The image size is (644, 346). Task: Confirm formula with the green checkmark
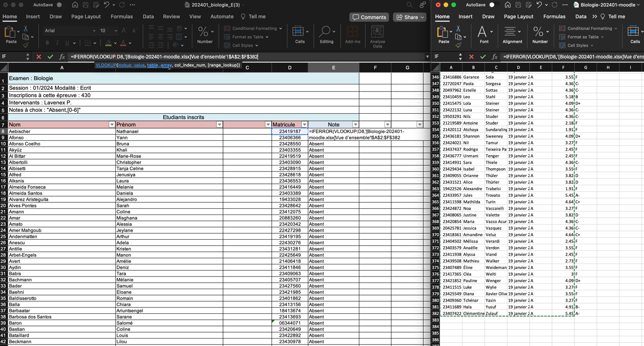(x=49, y=57)
